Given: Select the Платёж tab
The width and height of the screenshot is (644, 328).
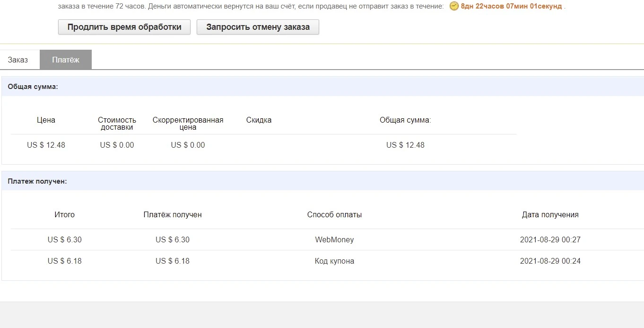Looking at the screenshot, I should tap(66, 60).
